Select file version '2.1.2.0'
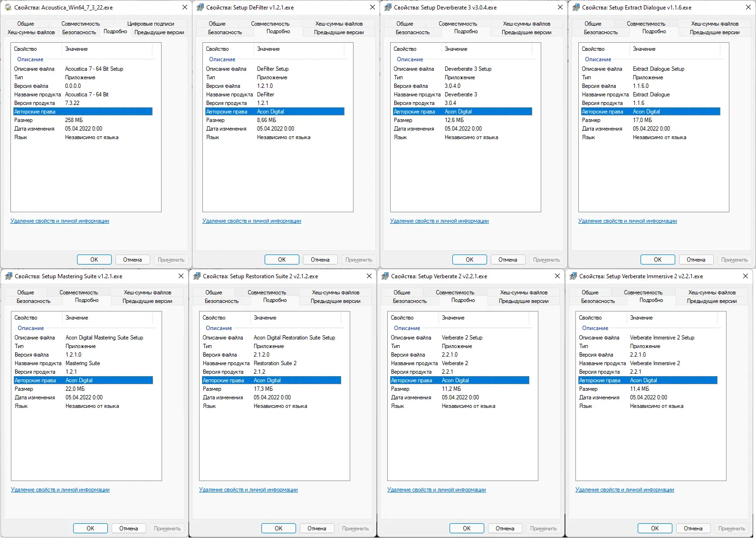The height and width of the screenshot is (538, 756). click(262, 355)
